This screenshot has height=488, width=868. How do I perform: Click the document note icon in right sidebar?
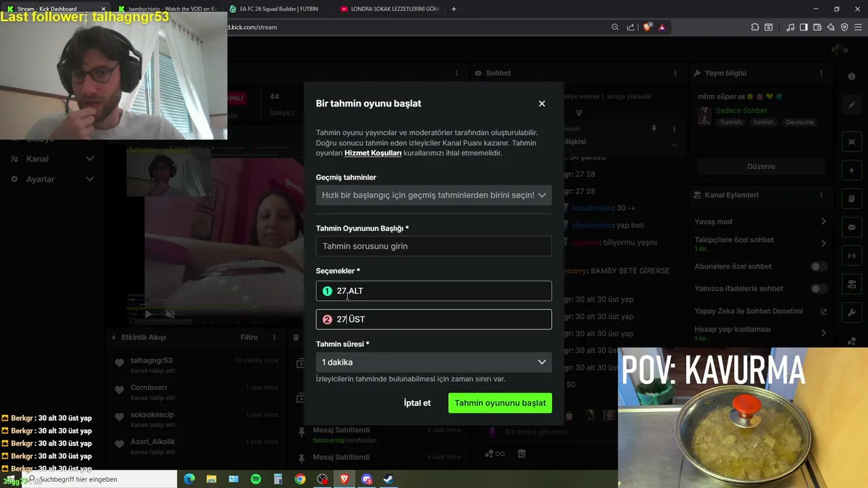pyautogui.click(x=852, y=199)
